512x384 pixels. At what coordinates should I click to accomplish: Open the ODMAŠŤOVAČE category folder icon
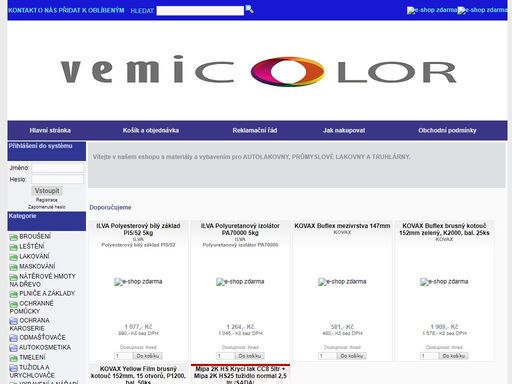click(14, 338)
